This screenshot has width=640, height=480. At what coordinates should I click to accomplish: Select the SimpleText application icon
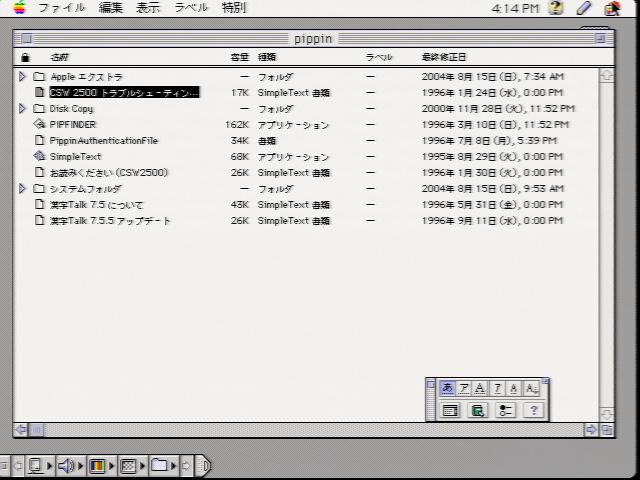tap(39, 156)
